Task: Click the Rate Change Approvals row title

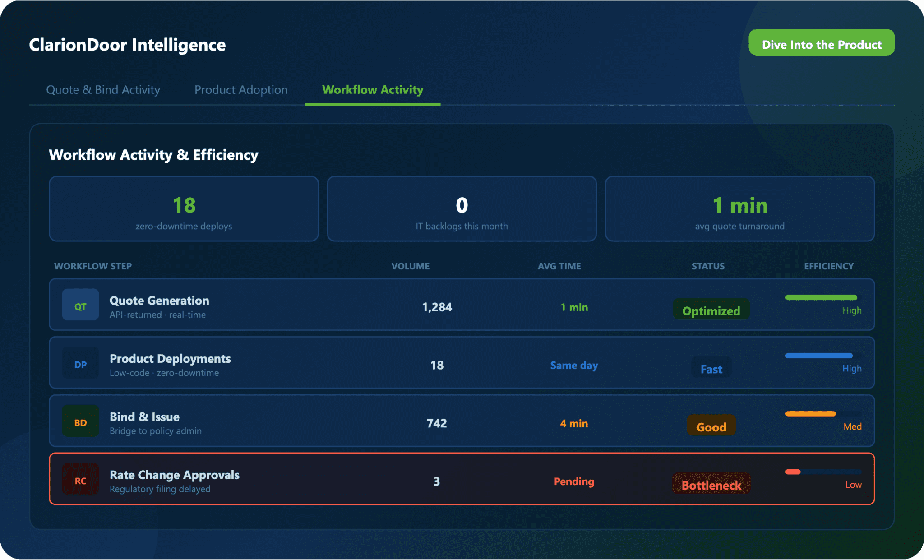Action: 175,475
